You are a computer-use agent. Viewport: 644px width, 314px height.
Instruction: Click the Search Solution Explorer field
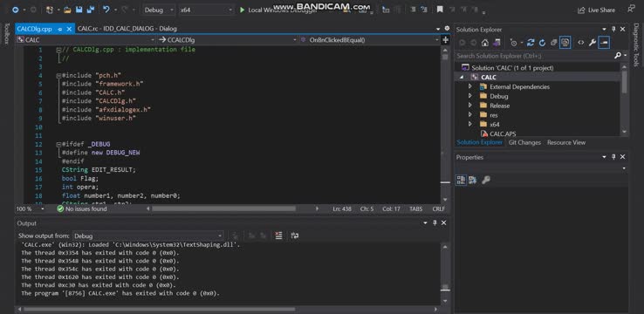click(533, 56)
